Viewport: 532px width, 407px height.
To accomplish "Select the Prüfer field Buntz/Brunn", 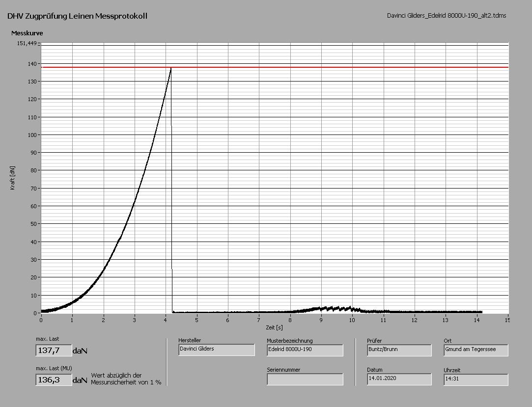I will tap(399, 350).
